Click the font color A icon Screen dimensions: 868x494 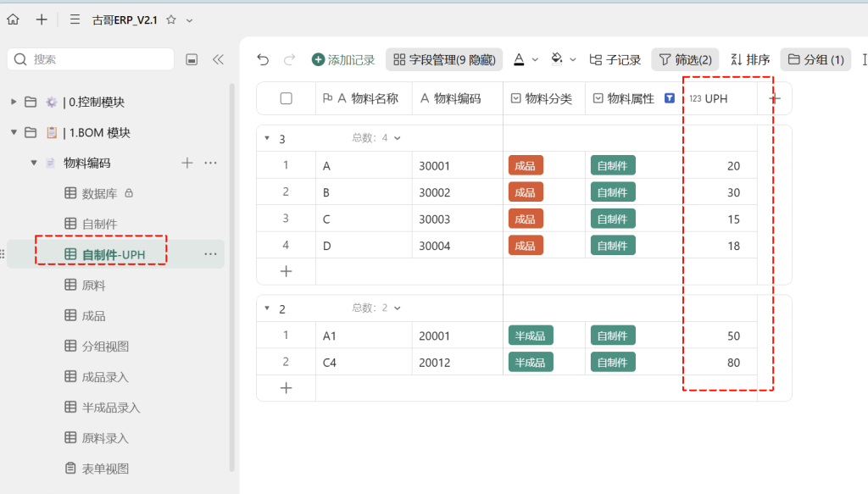tap(519, 59)
